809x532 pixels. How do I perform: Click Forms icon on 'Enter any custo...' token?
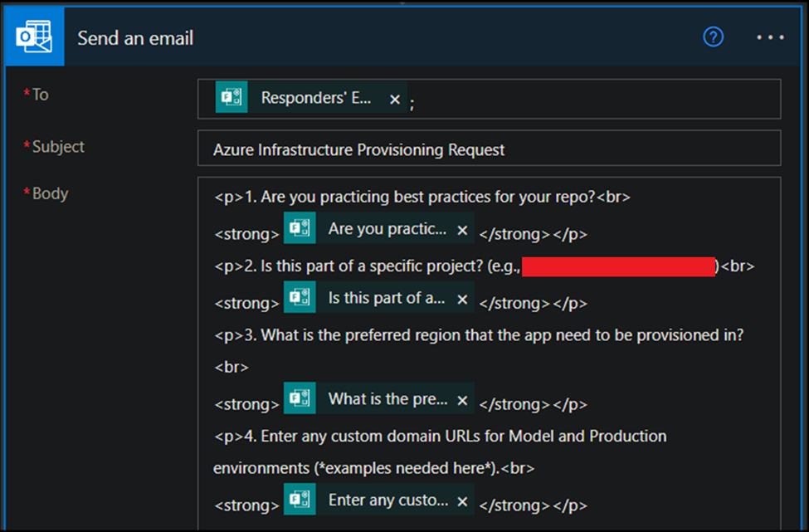(x=300, y=500)
